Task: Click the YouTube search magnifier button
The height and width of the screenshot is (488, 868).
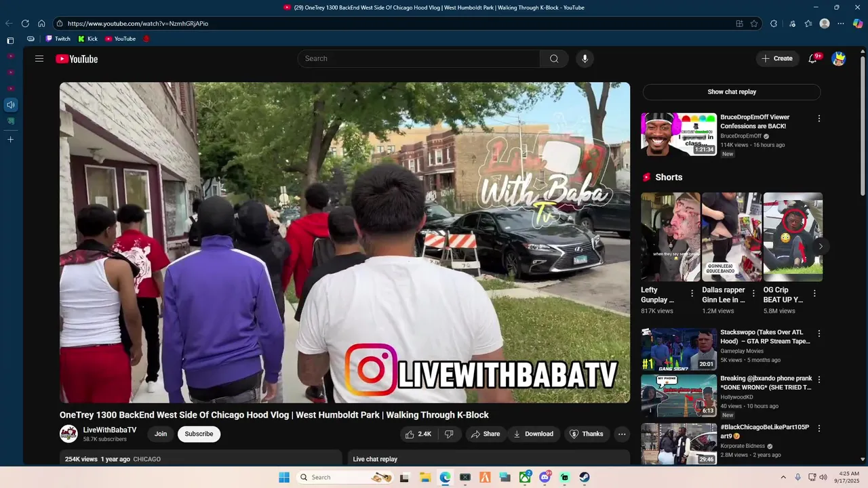Action: (x=554, y=59)
